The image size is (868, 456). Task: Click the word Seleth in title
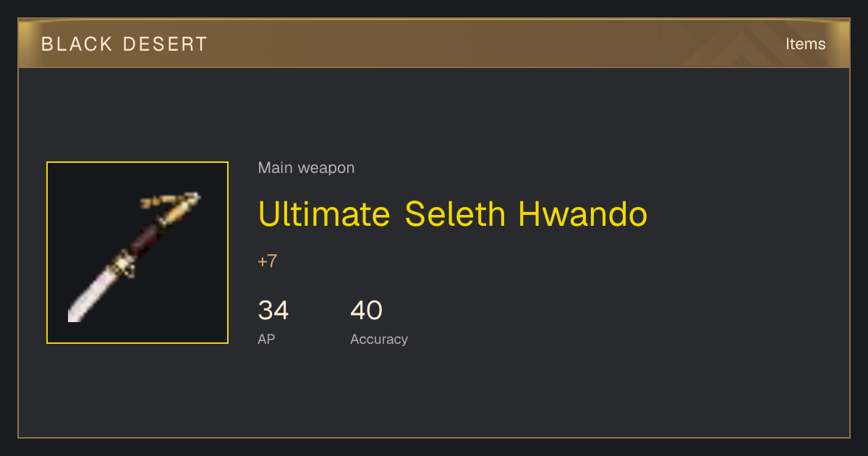pos(455,214)
